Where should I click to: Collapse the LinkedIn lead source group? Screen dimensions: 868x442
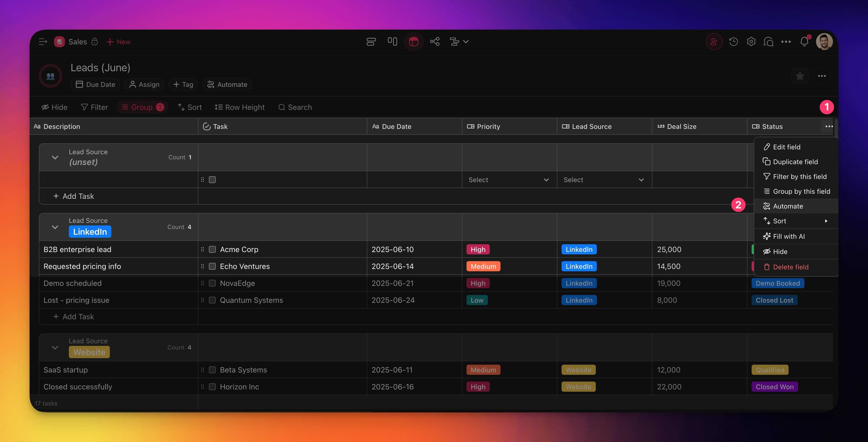click(55, 227)
